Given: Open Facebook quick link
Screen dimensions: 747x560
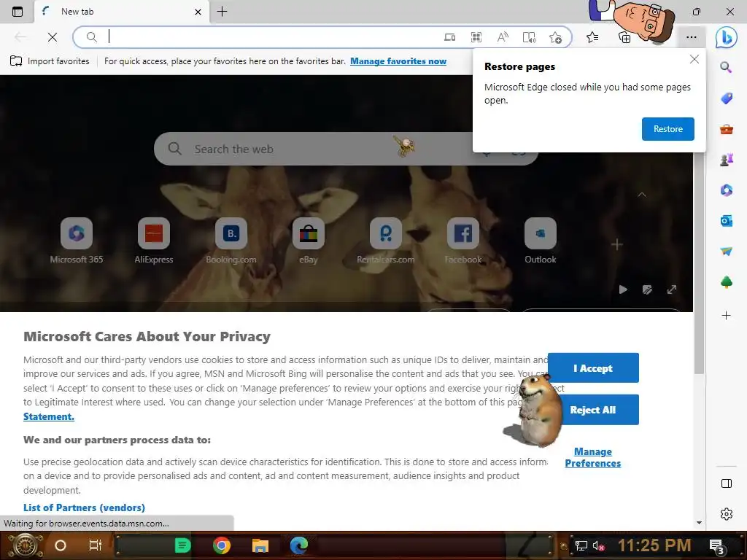Looking at the screenshot, I should coord(462,241).
